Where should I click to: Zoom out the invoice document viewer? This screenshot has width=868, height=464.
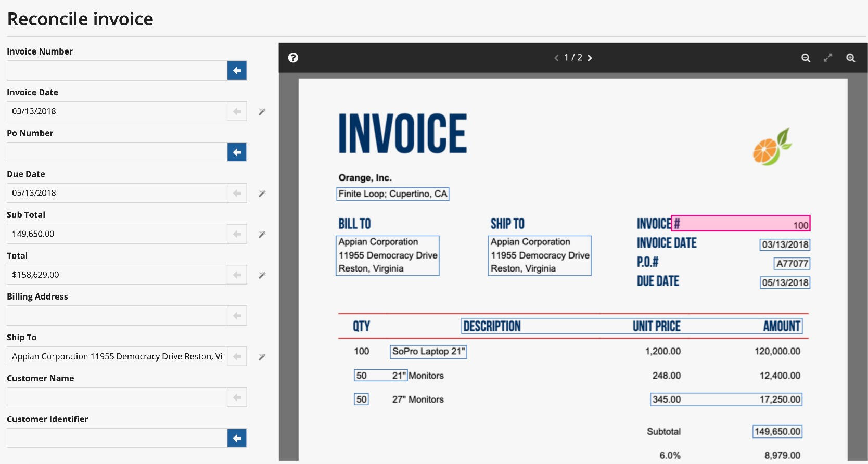[x=806, y=58]
